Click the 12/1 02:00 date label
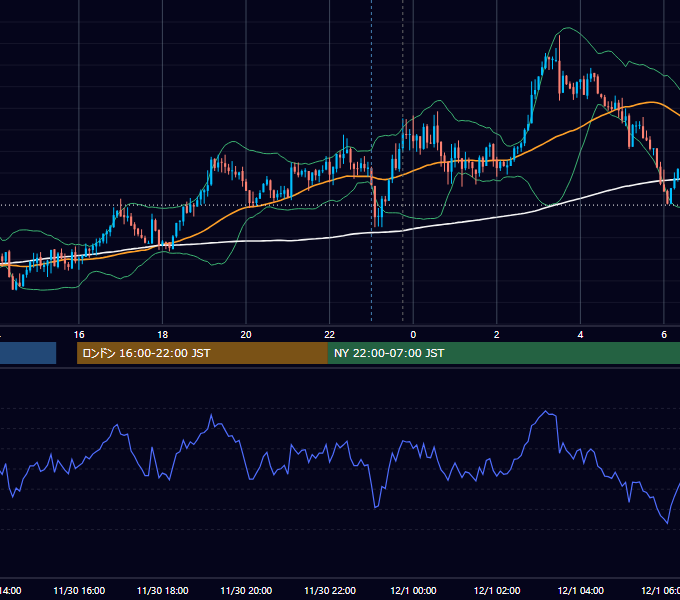The height and width of the screenshot is (600, 680). coord(497,590)
